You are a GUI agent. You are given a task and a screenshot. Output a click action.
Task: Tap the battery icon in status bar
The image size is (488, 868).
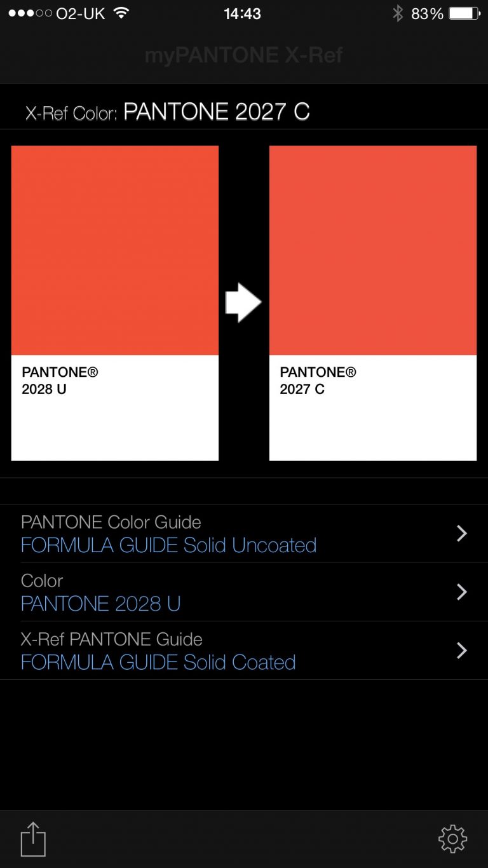click(464, 13)
